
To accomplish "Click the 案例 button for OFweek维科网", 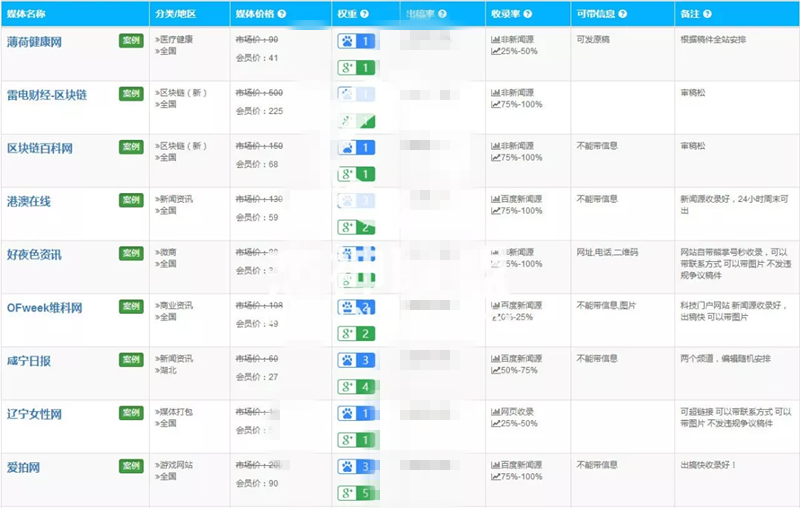I will [x=131, y=306].
